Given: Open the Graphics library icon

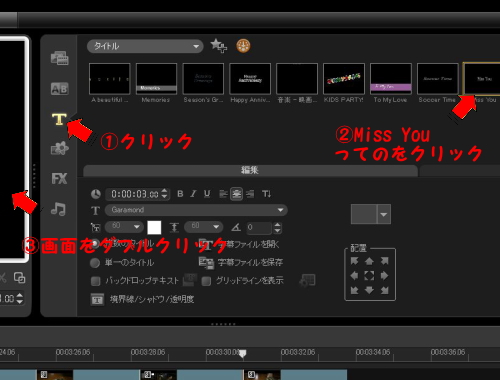Looking at the screenshot, I should 60,148.
